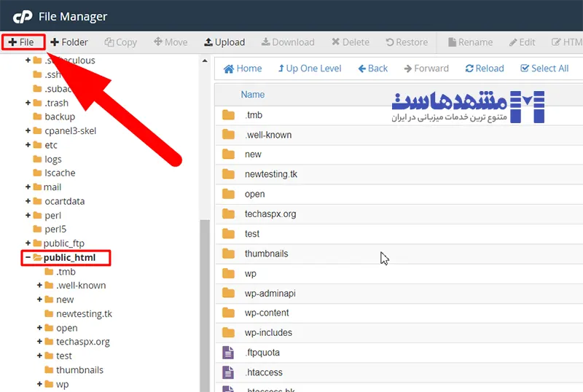
Task: Click folder icon of techaspx.org row
Action: pyautogui.click(x=228, y=214)
